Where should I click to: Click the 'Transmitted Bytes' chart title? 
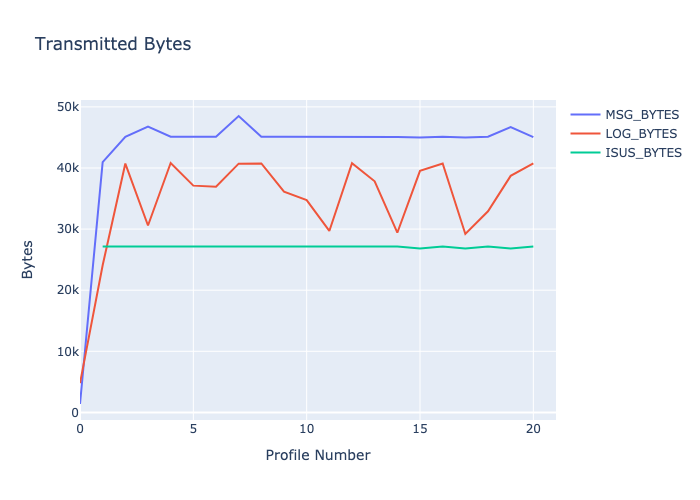pos(113,44)
